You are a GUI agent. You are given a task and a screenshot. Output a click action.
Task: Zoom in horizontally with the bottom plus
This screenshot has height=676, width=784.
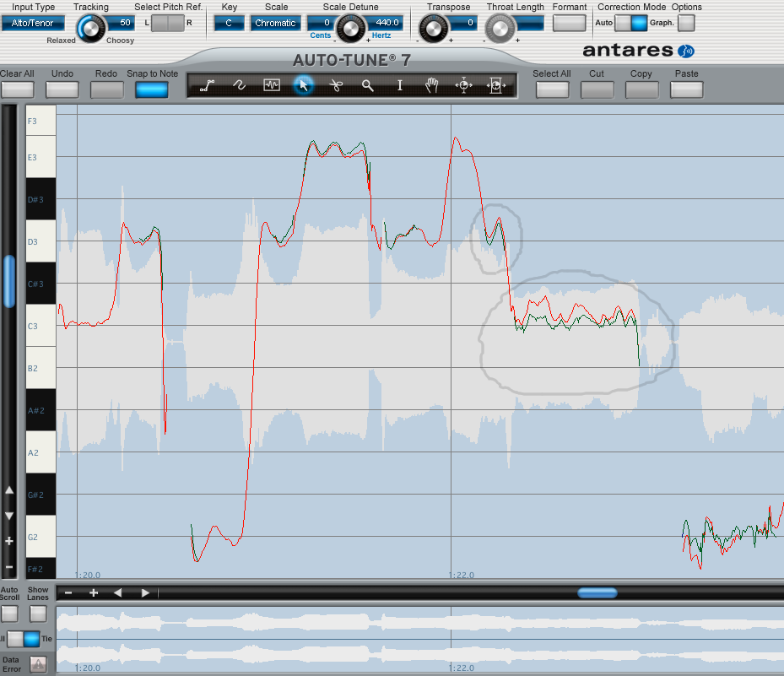coord(94,593)
